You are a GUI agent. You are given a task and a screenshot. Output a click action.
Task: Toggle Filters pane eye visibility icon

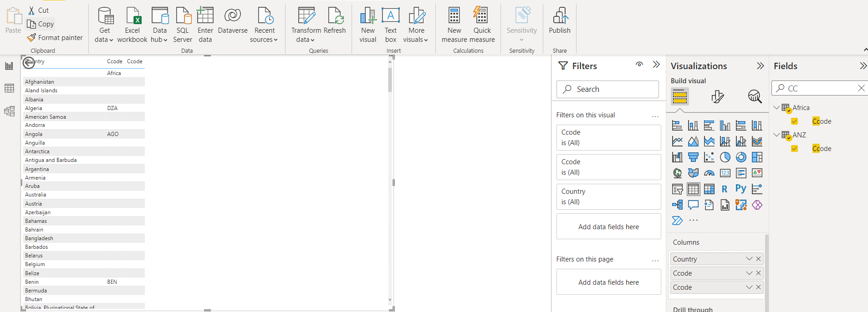[x=639, y=65]
